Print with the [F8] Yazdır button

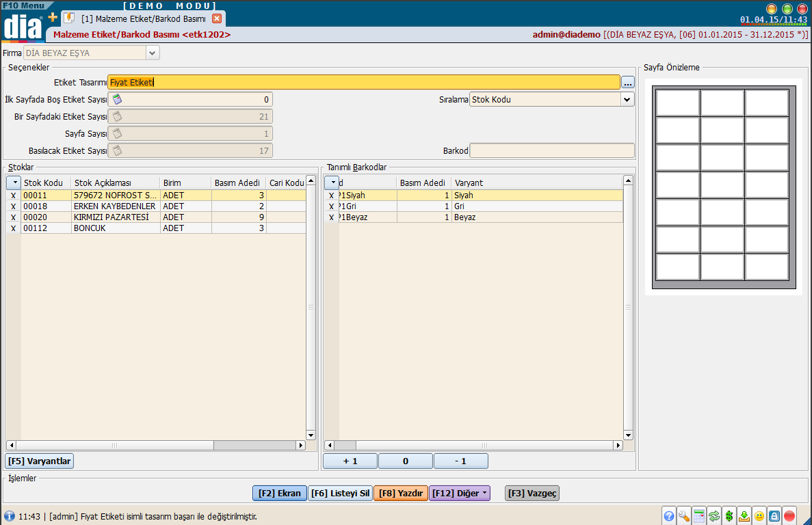[401, 493]
